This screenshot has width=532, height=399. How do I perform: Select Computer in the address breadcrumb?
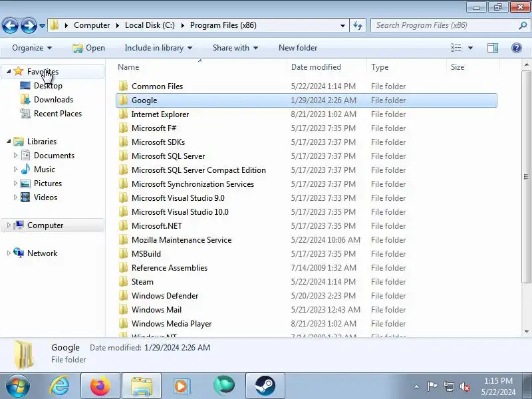point(92,25)
